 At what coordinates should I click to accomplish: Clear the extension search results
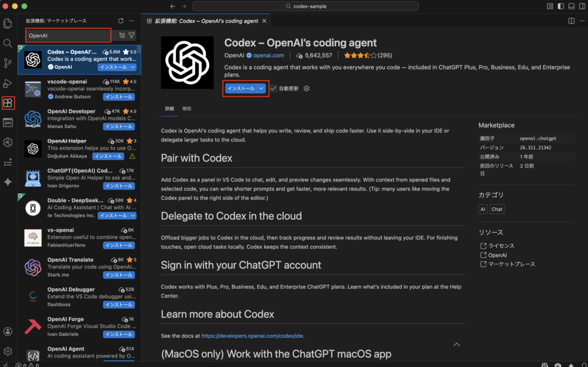(122, 36)
